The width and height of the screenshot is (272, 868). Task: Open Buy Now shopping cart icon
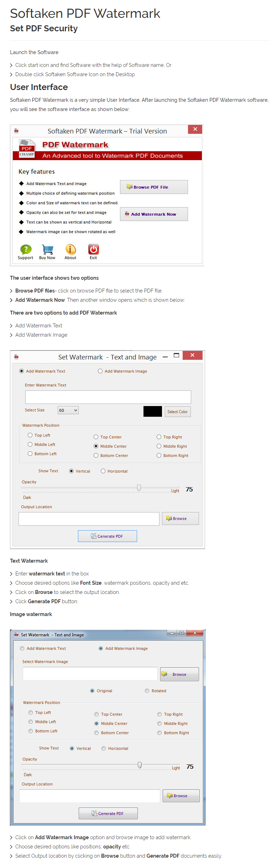47,249
